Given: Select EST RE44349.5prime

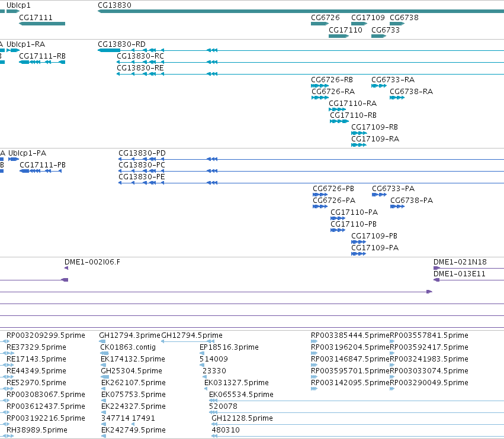Looking at the screenshot, I should [36, 370].
